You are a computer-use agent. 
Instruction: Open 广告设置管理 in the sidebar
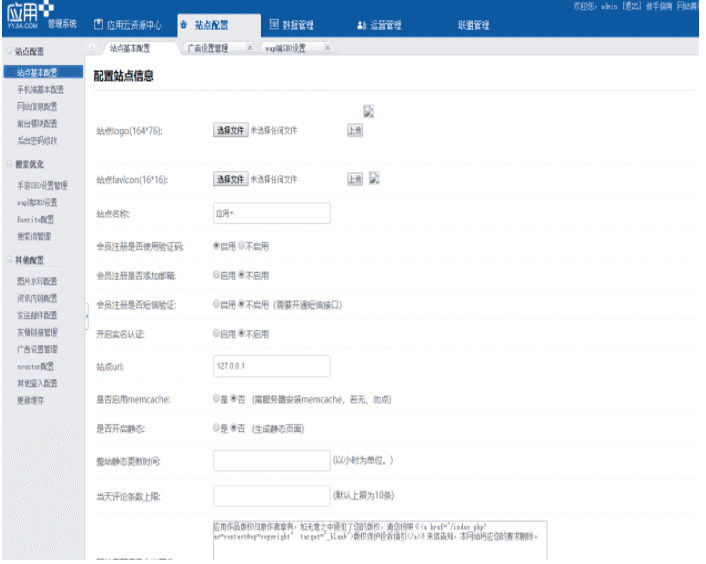pos(37,349)
